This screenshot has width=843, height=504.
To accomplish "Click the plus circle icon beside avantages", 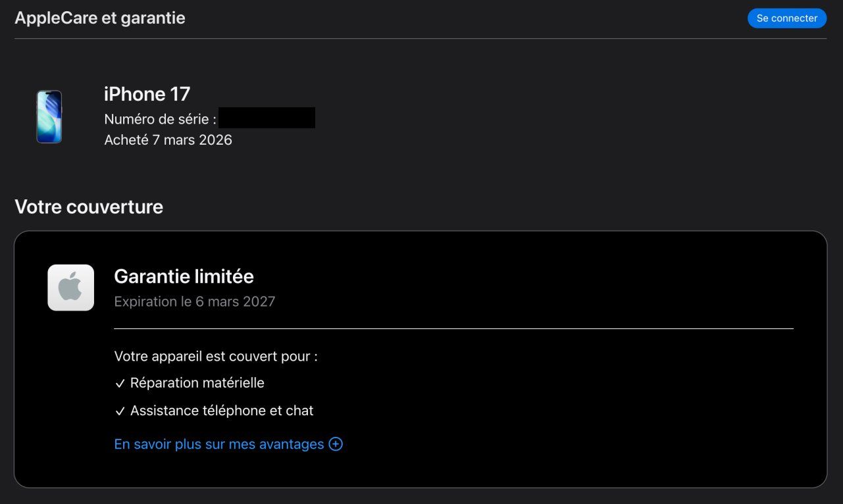I will point(336,444).
